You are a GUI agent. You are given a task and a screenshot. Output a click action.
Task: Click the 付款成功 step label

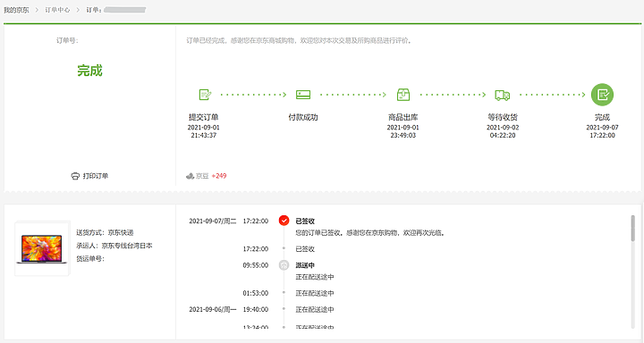(x=303, y=117)
